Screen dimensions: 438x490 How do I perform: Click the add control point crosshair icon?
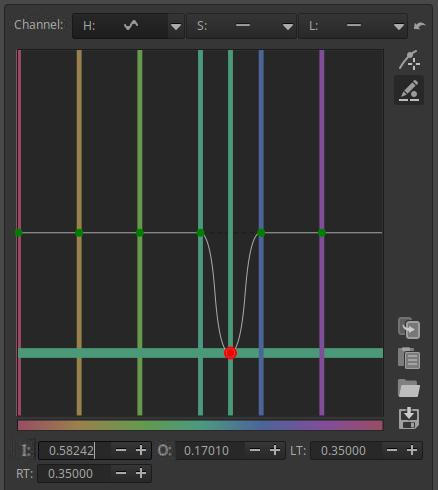(409, 60)
